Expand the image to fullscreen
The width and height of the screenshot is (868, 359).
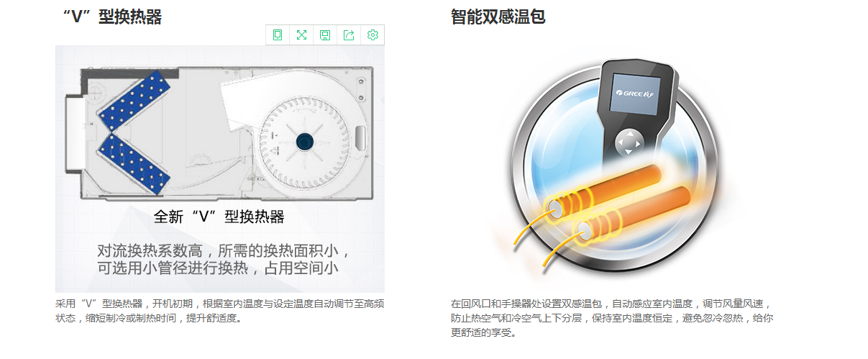[x=301, y=35]
